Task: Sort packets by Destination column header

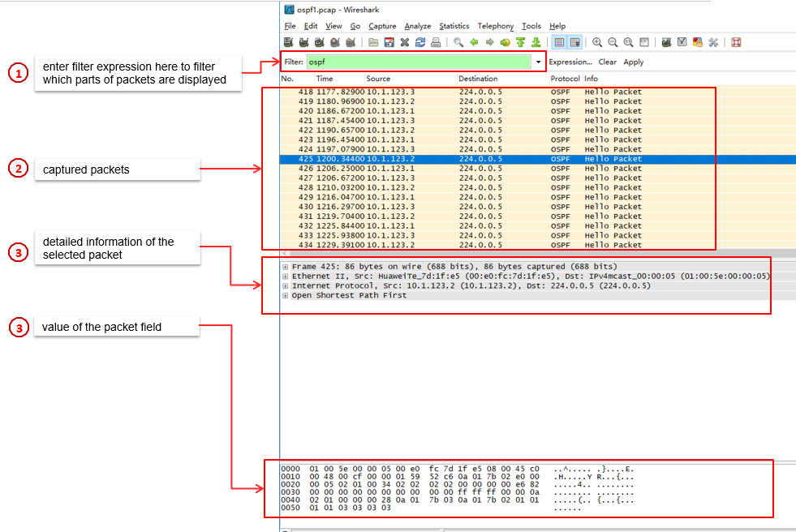Action: (x=502, y=79)
